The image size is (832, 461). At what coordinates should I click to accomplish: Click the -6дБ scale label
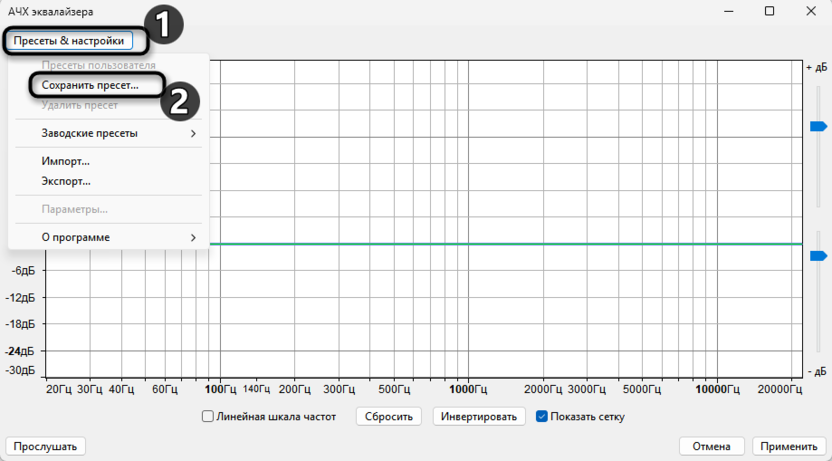tap(23, 271)
